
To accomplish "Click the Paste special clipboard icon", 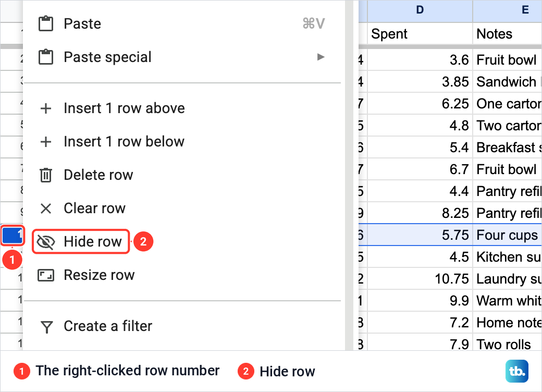I will point(46,57).
